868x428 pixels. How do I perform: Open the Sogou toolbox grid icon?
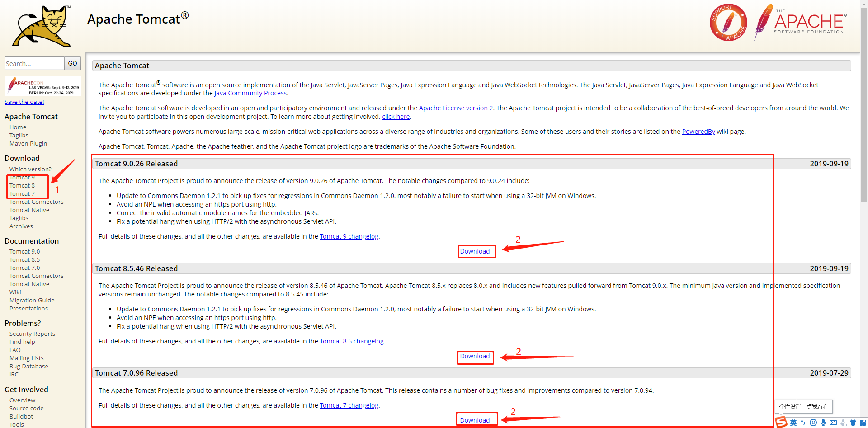coord(862,423)
